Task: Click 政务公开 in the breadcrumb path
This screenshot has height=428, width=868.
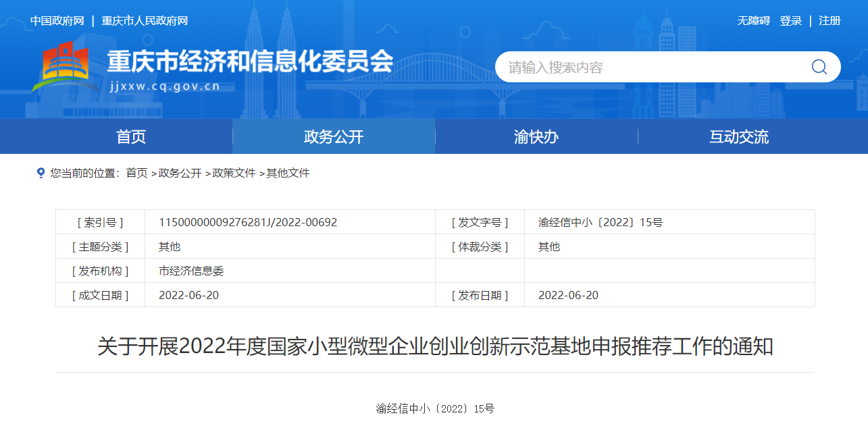Action: [x=180, y=173]
